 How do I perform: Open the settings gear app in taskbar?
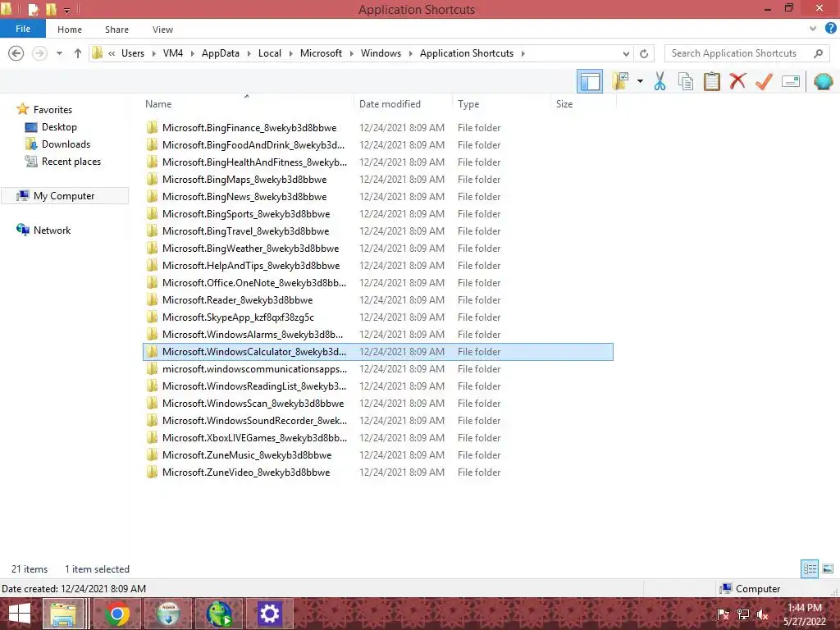pos(269,614)
